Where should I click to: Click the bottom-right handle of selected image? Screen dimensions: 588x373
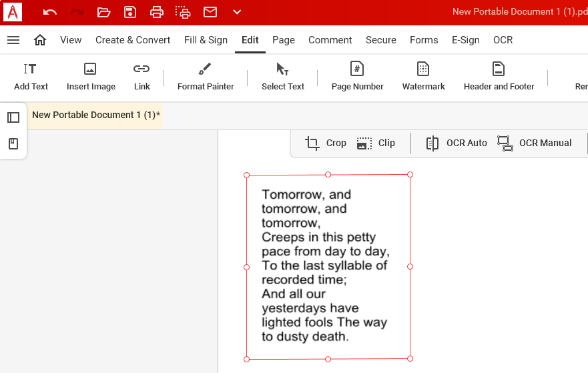tap(410, 359)
